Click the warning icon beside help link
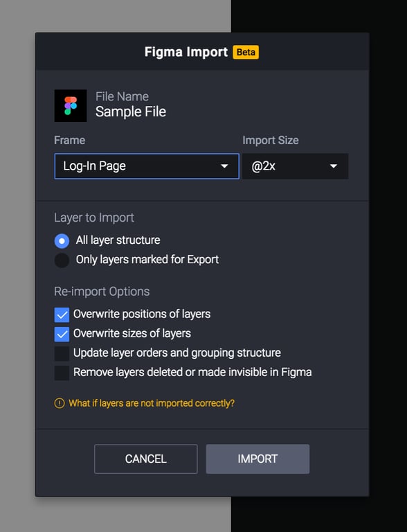Viewport: 407px width, 532px height. (x=60, y=403)
